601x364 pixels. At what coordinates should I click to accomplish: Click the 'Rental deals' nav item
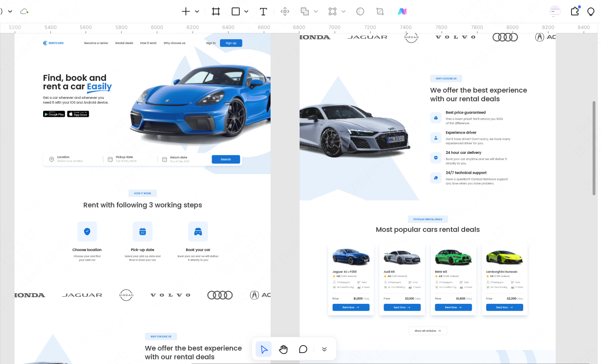124,43
